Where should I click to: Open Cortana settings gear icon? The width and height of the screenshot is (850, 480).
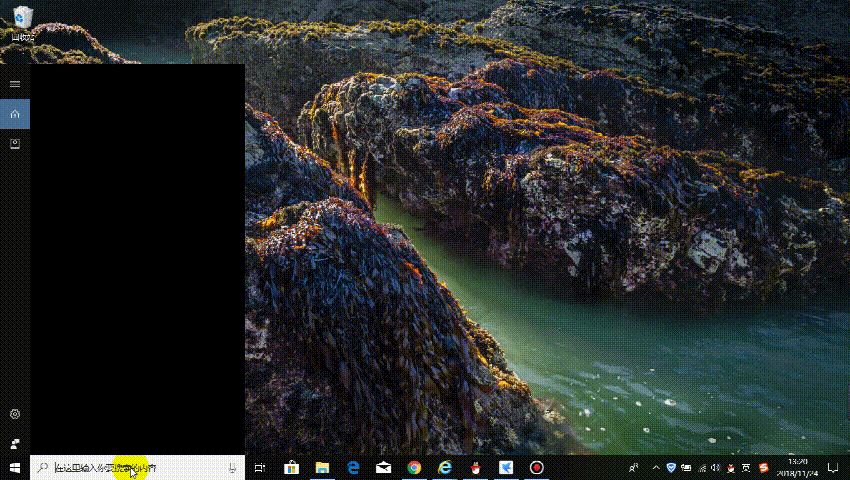coord(14,414)
